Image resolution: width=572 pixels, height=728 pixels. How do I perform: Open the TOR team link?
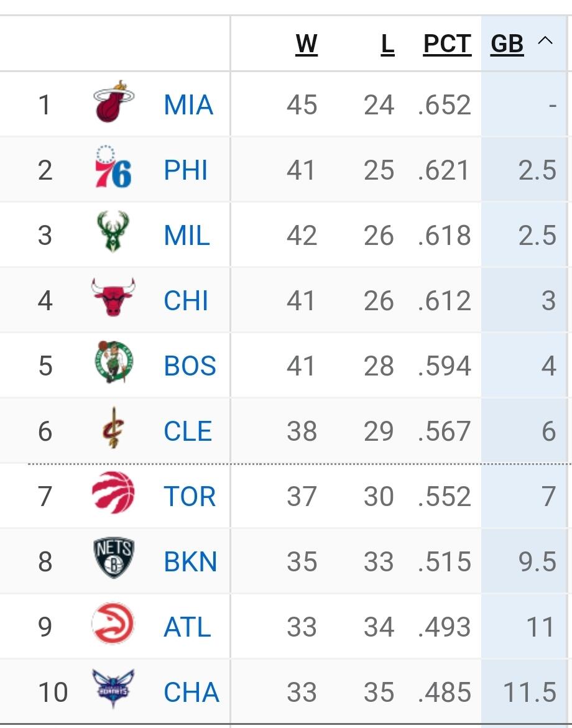click(x=190, y=496)
